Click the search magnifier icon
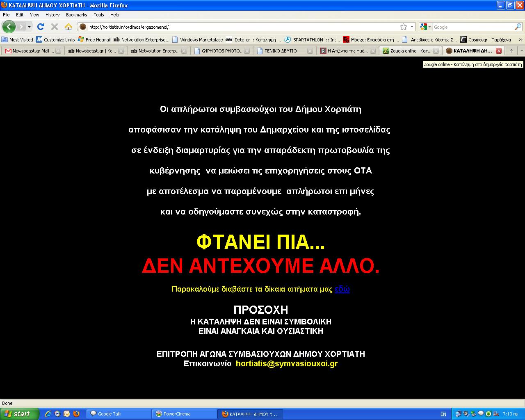525x420 pixels. [x=518, y=27]
